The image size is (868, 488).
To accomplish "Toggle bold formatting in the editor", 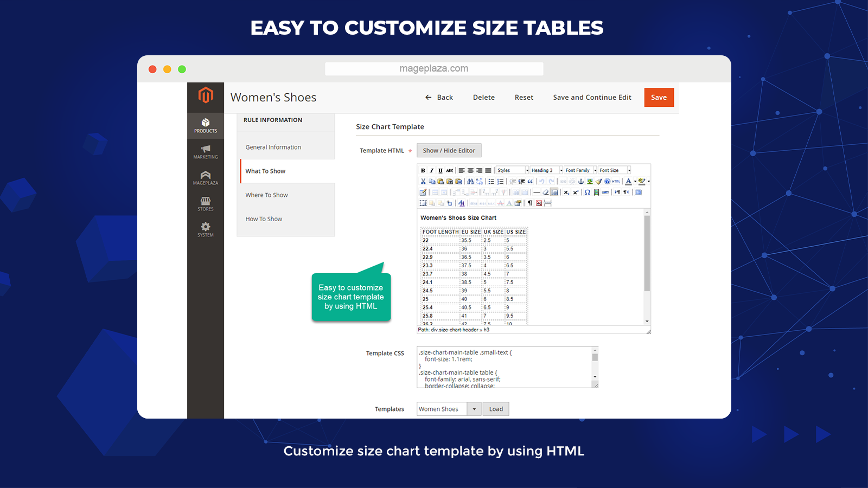I will [x=423, y=170].
